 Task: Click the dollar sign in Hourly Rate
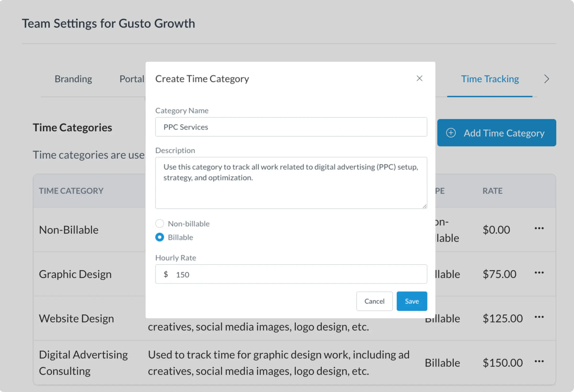click(x=166, y=275)
